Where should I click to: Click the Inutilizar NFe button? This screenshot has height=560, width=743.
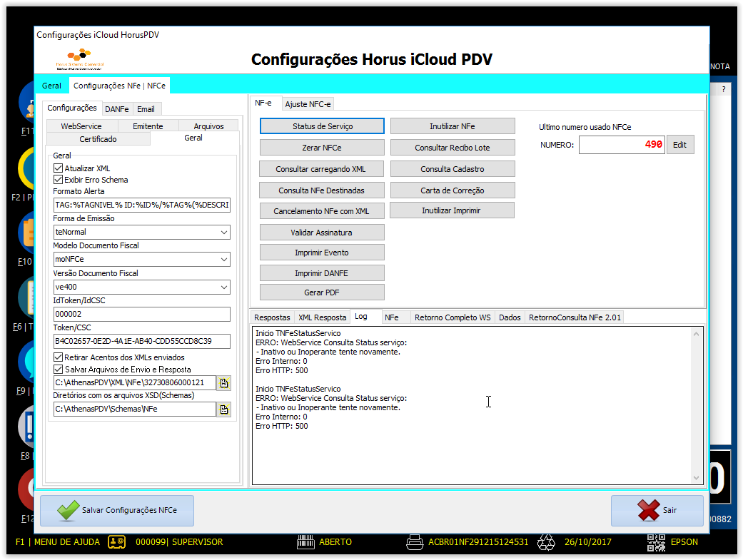[453, 126]
